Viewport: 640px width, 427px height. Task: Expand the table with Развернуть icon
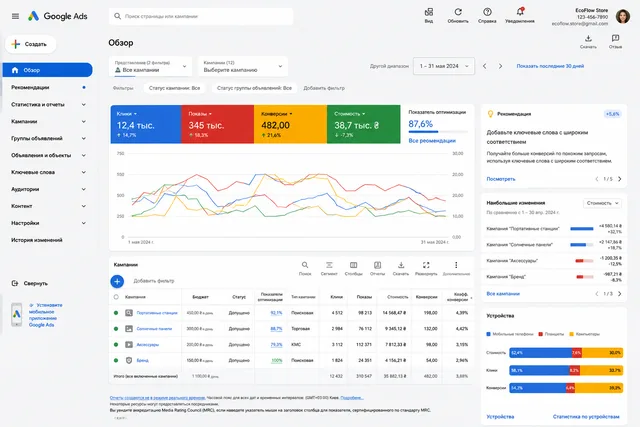coord(426,268)
